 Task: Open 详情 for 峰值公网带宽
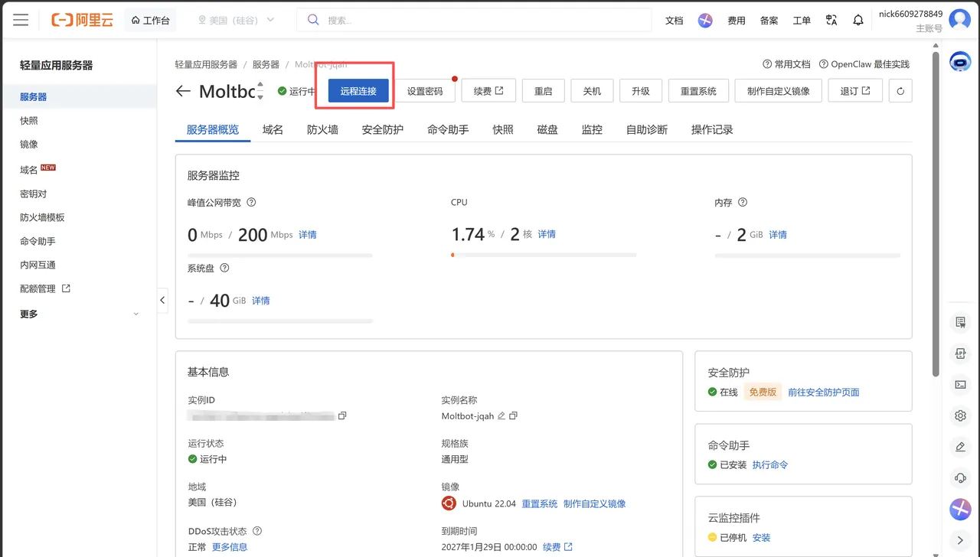pyautogui.click(x=308, y=235)
